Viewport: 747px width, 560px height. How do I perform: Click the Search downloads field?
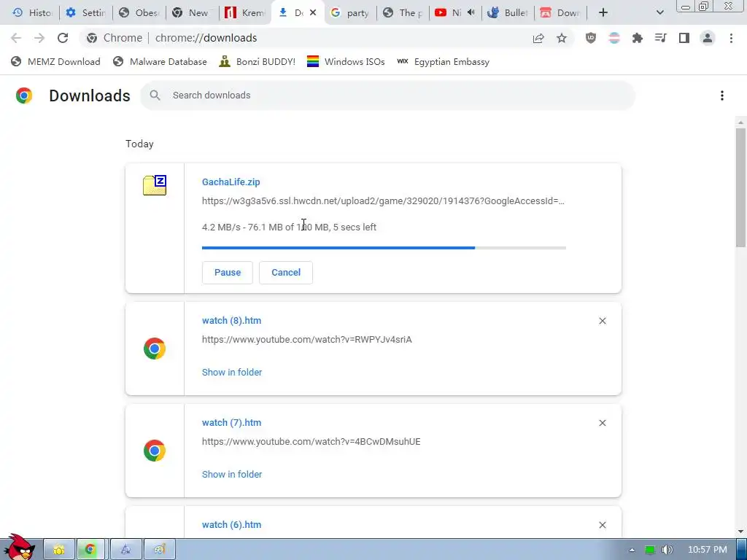point(388,96)
